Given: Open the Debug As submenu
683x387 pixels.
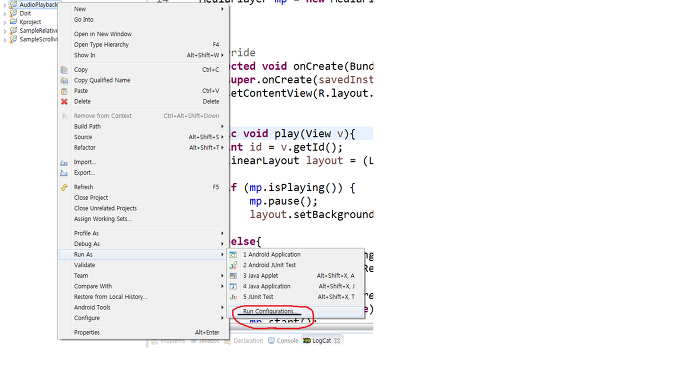Looking at the screenshot, I should point(144,244).
